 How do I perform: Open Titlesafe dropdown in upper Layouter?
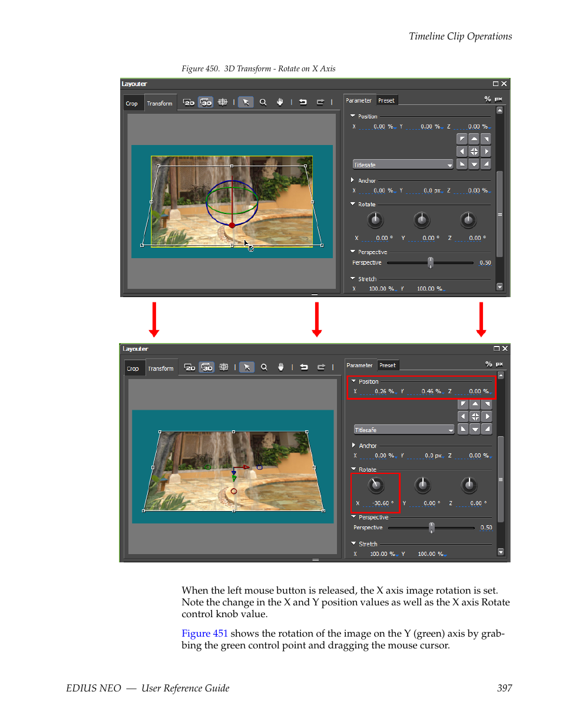(403, 164)
